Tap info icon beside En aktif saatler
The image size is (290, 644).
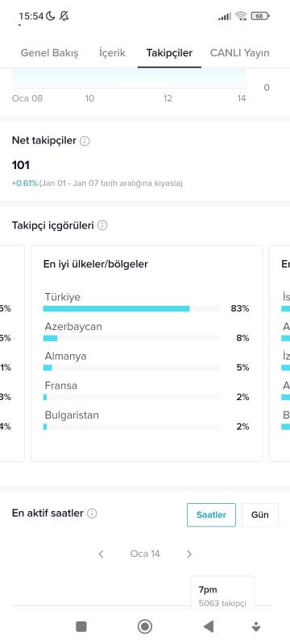pos(92,514)
